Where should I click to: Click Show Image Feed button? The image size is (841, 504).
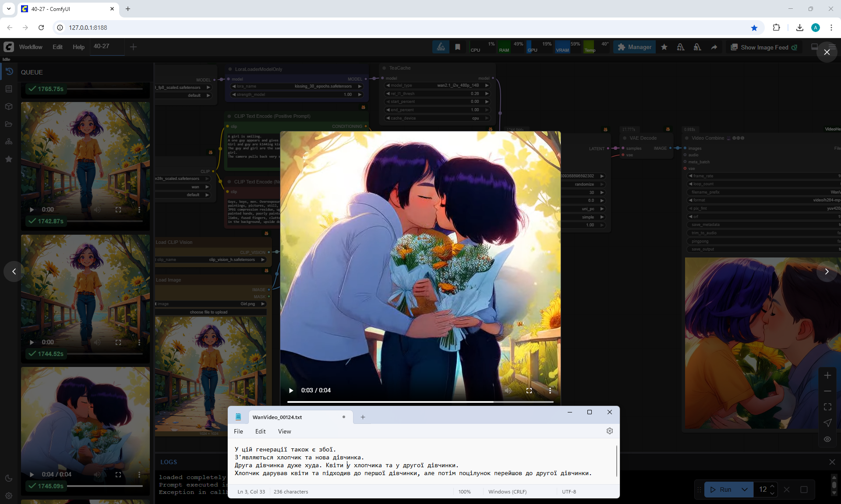click(764, 47)
